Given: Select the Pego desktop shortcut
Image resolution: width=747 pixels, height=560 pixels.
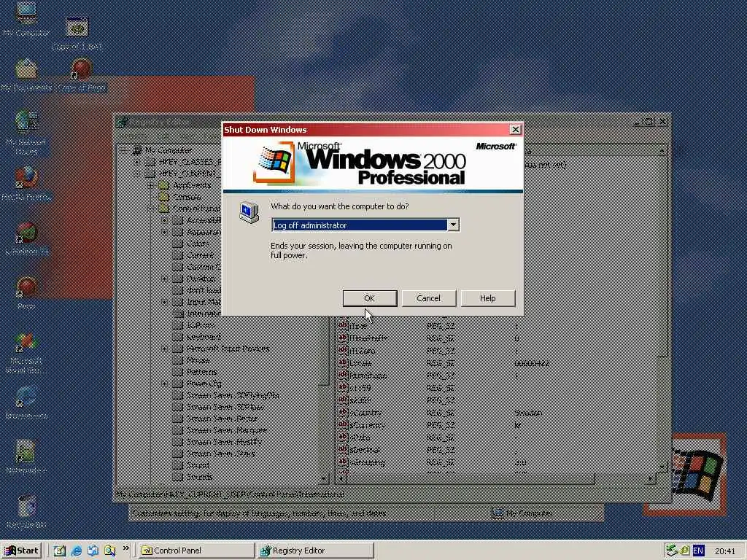Looking at the screenshot, I should coord(26,293).
